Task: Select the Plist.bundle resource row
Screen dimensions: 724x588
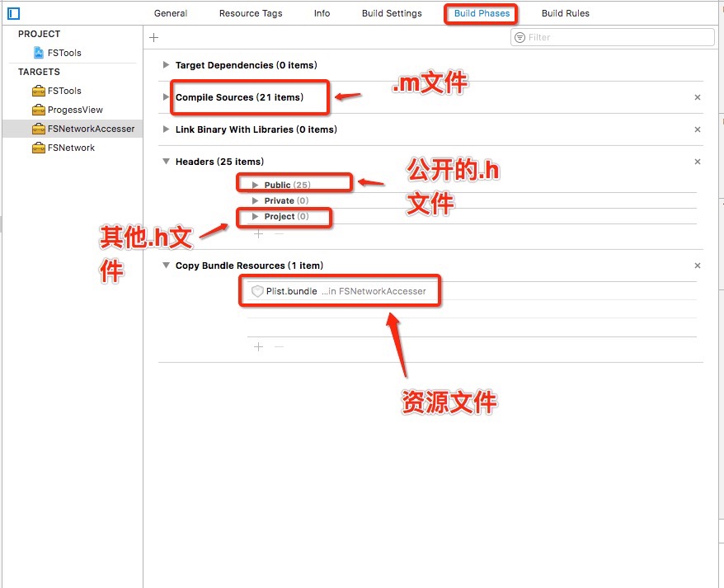Action: pyautogui.click(x=340, y=291)
